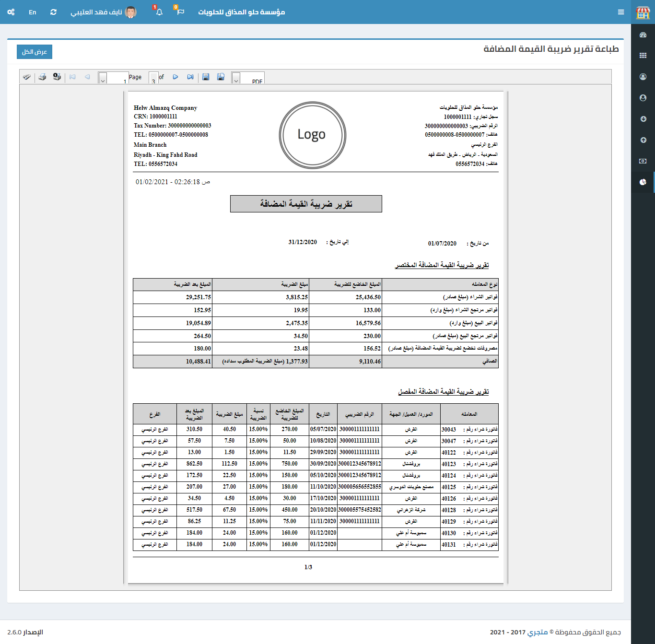
Task: Click the to date 31/12/2020
Action: click(303, 242)
